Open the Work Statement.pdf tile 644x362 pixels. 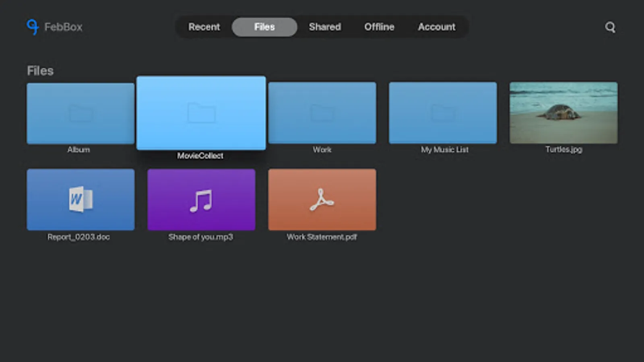[x=322, y=200]
